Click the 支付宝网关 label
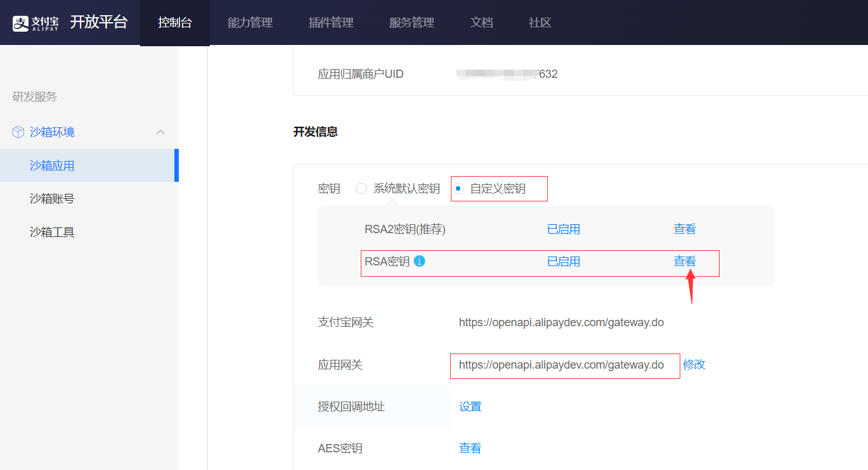 pyautogui.click(x=346, y=322)
